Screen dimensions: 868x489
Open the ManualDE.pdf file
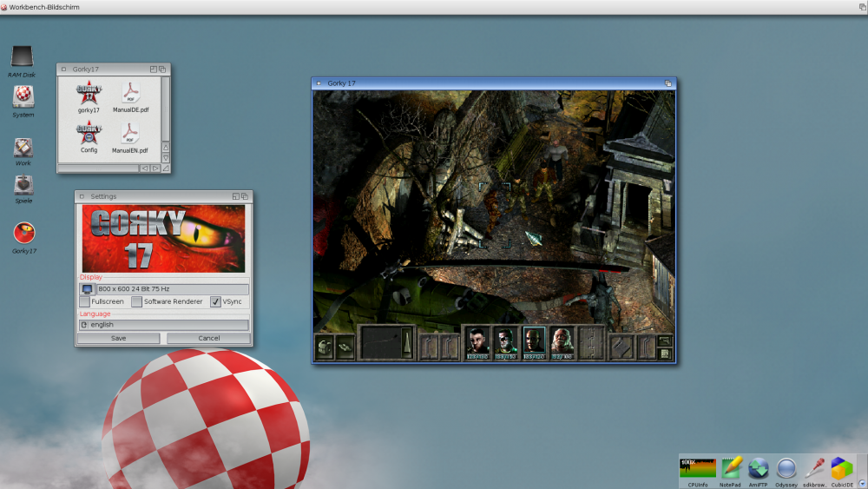(130, 93)
